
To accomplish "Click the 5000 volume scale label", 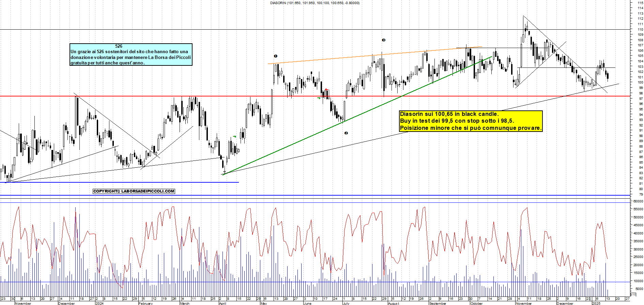I will click(x=639, y=289).
